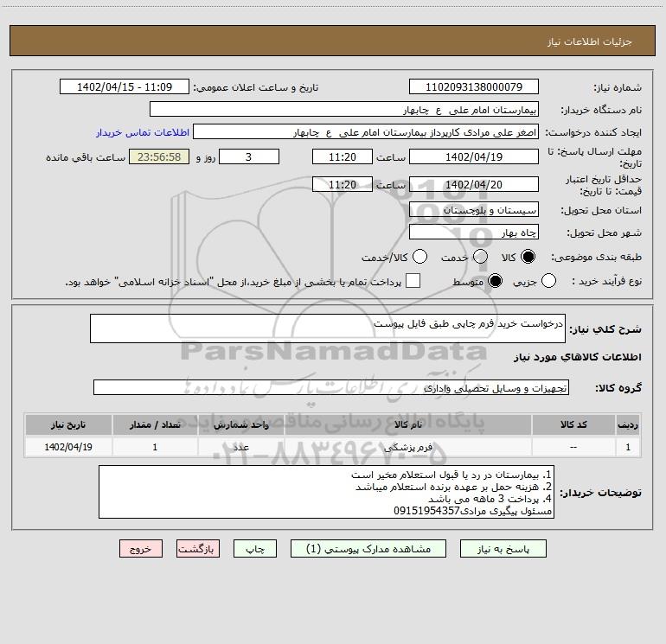This screenshot has height=644, width=666.
Task: Click the چاپ print button
Action: coord(255,549)
